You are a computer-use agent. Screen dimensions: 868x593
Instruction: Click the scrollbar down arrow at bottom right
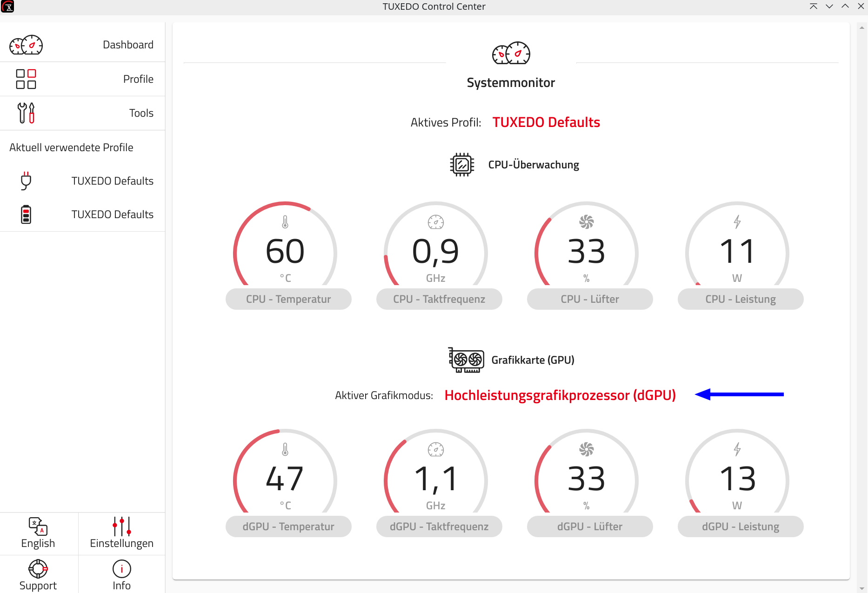[x=862, y=588]
